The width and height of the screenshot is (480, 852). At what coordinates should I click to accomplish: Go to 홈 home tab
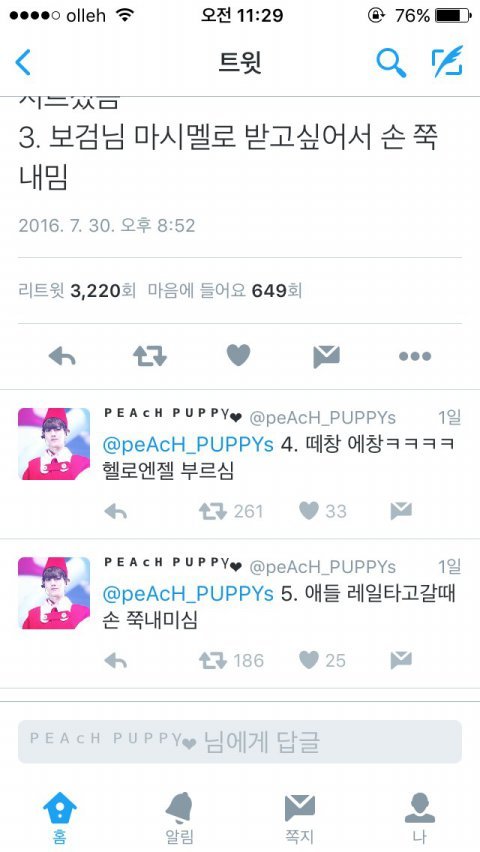click(x=60, y=818)
